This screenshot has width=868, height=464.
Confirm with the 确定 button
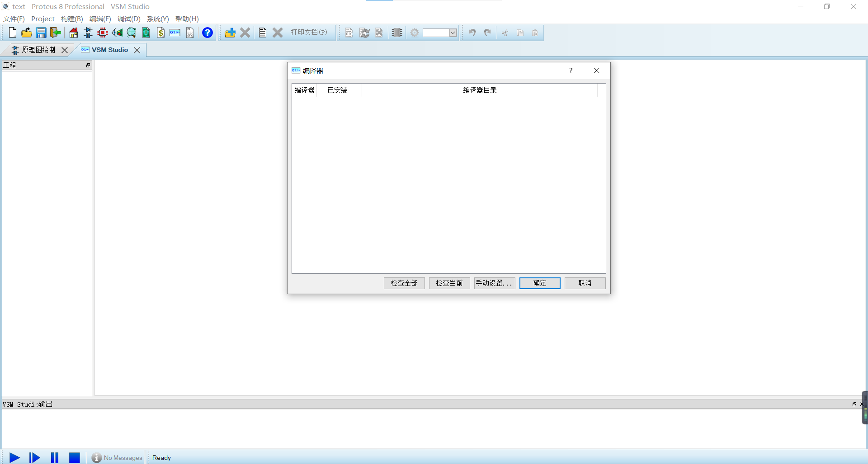[x=540, y=283]
